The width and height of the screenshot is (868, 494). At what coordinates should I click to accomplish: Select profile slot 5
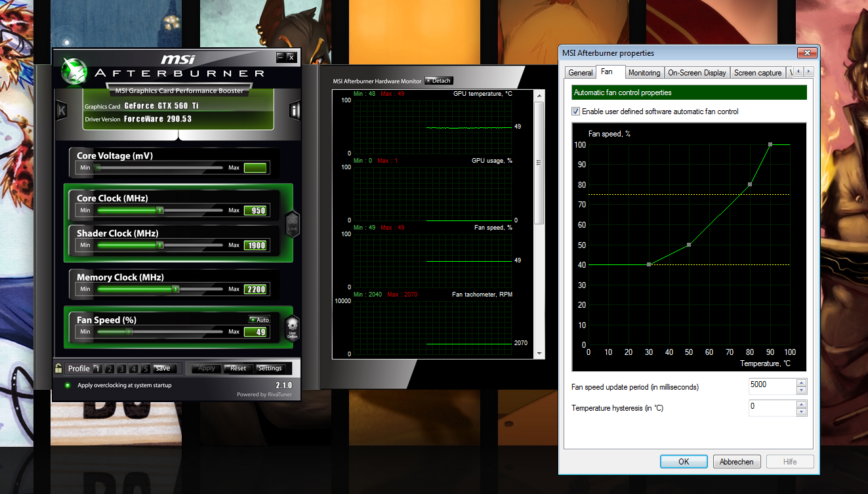146,369
